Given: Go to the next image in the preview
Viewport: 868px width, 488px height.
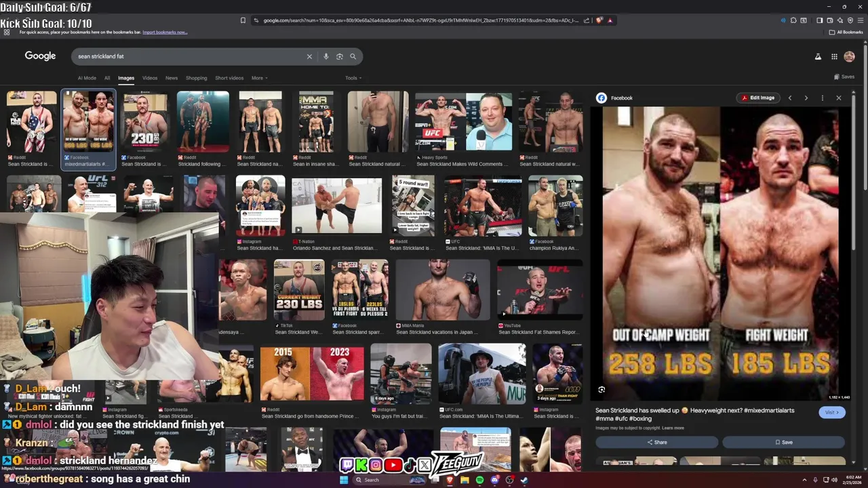Looking at the screenshot, I should (x=806, y=98).
